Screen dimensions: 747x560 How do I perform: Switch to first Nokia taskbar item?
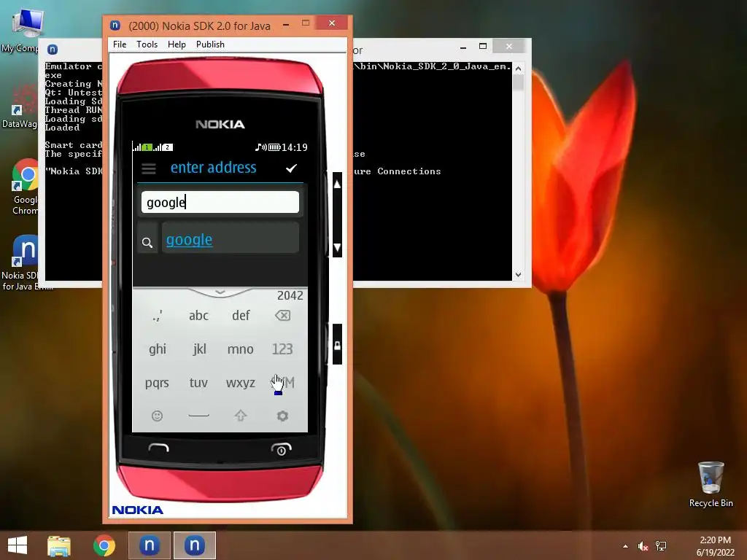coord(149,545)
